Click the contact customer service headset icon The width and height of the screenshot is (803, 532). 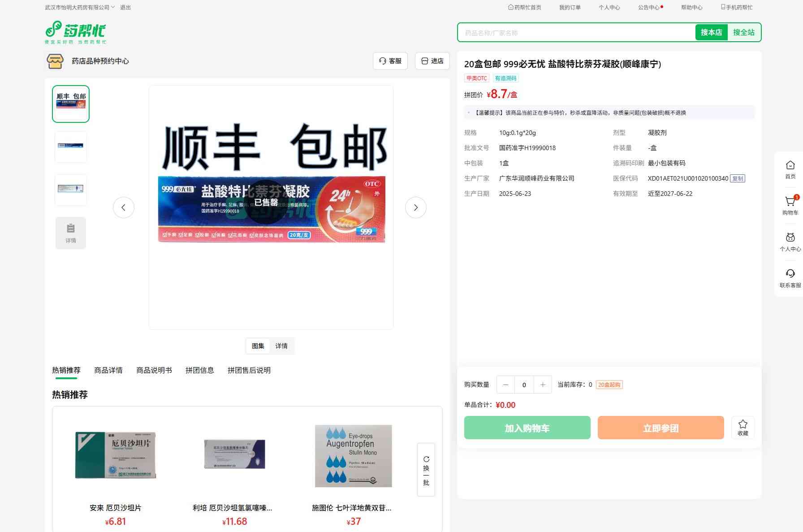point(790,274)
